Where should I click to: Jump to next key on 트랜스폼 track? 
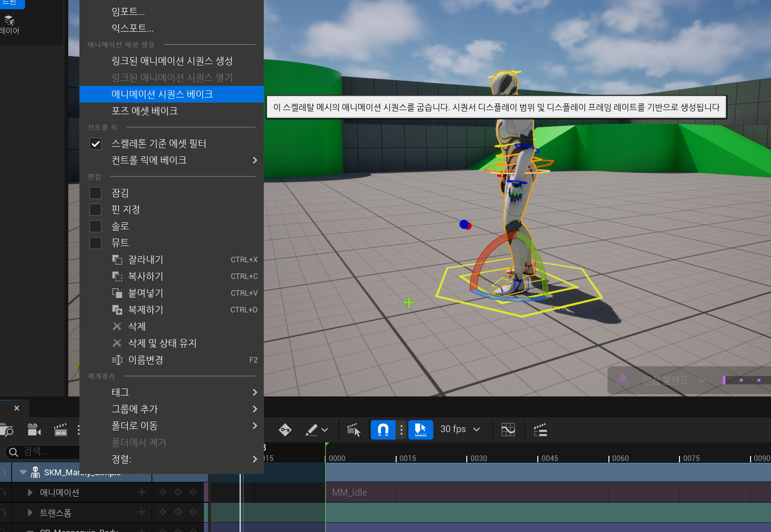(193, 512)
